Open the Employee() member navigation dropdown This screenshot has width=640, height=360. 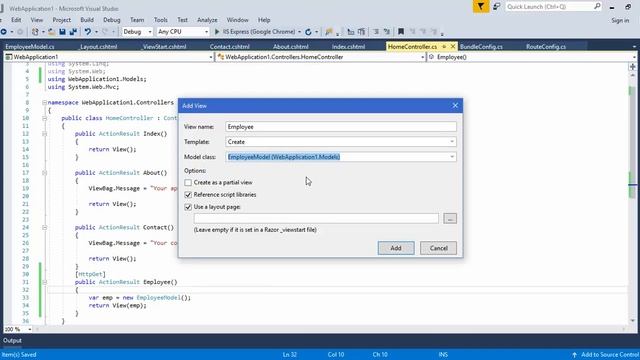pos(634,57)
